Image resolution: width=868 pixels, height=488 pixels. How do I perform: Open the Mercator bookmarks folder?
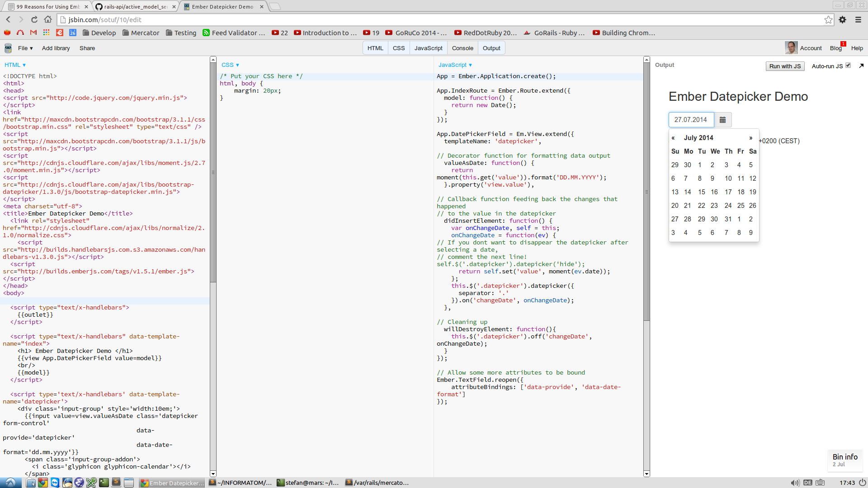(x=141, y=33)
